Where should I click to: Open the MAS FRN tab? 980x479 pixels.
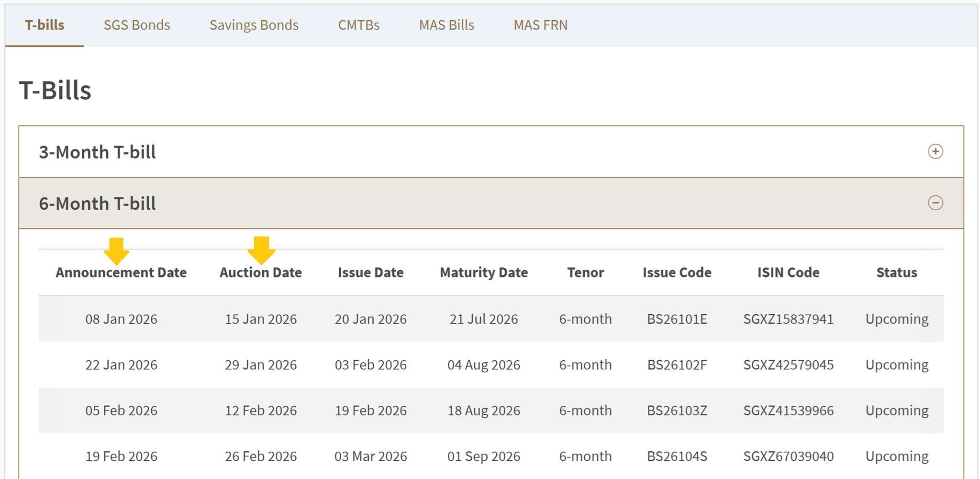coord(540,25)
